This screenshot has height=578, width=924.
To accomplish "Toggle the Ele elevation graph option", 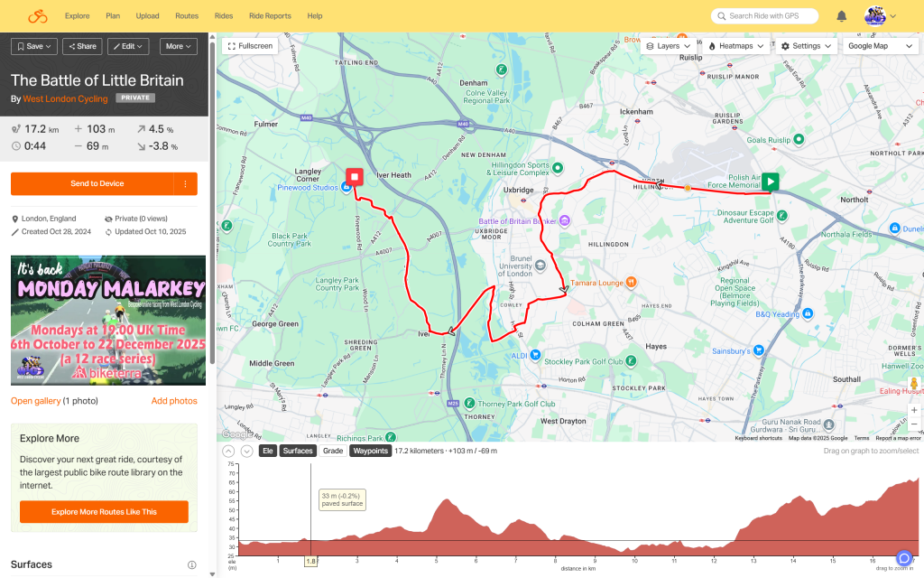I will point(267,451).
